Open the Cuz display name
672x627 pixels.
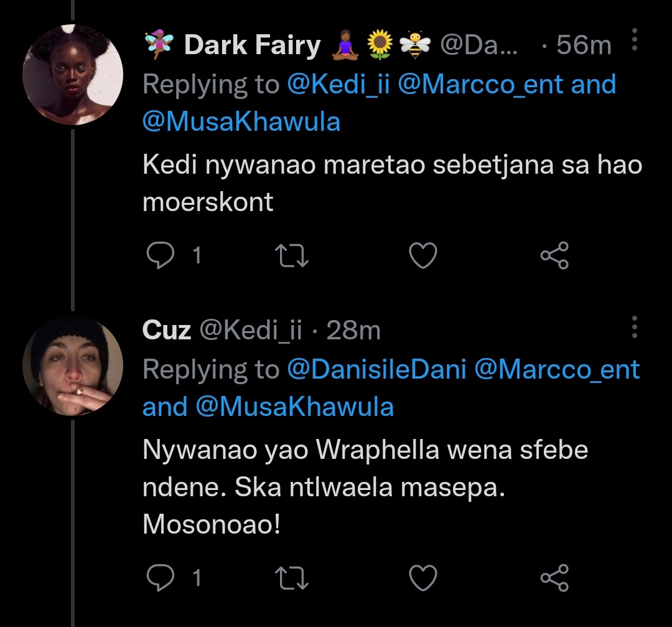tap(167, 330)
